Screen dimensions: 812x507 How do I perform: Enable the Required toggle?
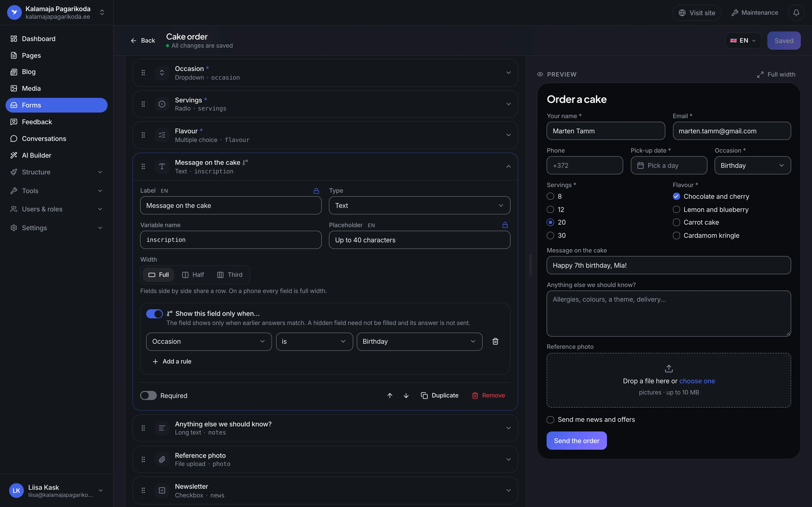(x=148, y=396)
